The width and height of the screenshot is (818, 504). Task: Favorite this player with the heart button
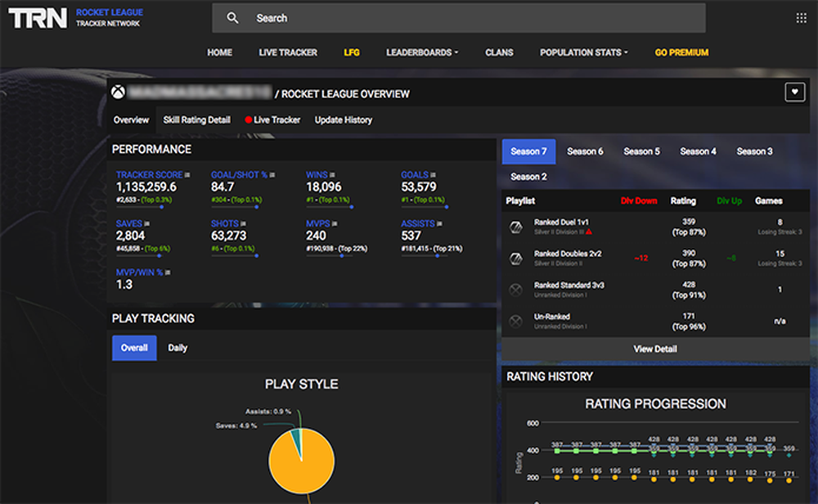[794, 92]
